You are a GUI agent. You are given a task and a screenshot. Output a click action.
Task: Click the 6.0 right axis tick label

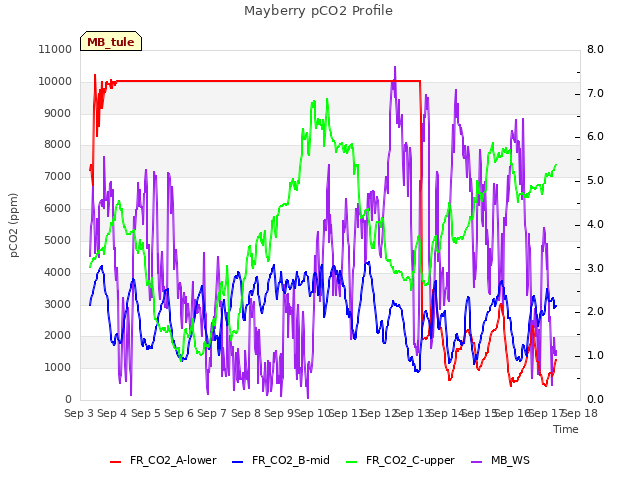595,136
